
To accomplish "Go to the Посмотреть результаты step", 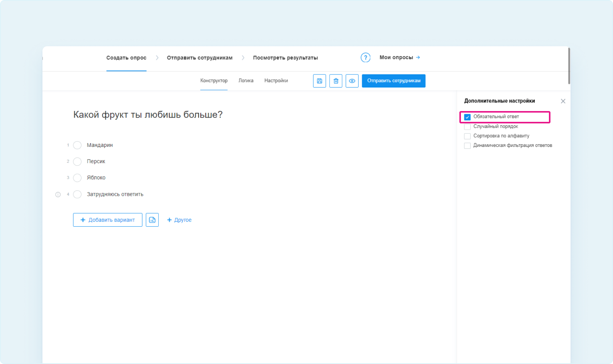I will click(285, 58).
